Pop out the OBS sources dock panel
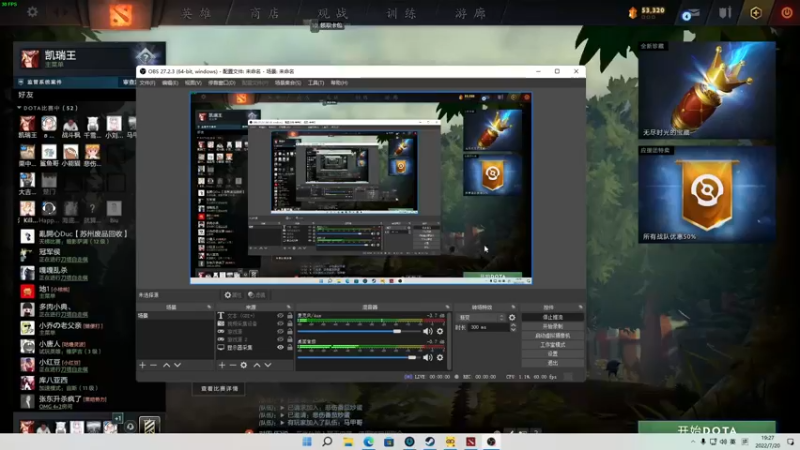This screenshot has height=450, width=800. coord(289,307)
